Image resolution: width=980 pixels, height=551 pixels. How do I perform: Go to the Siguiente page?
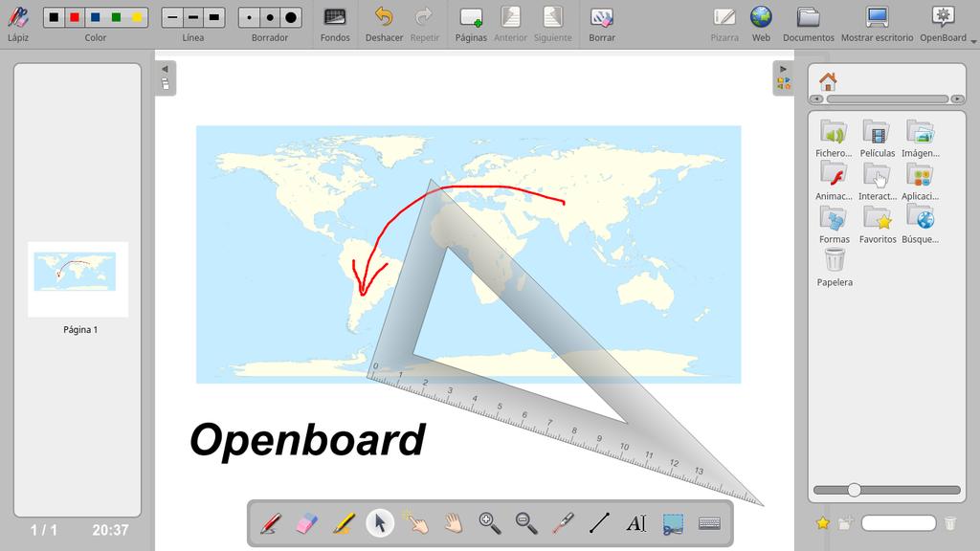click(x=552, y=24)
